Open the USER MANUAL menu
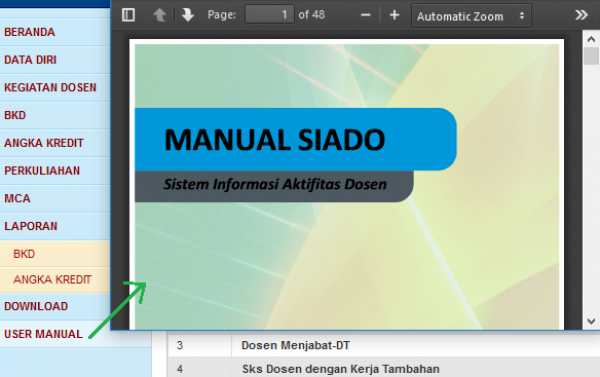This screenshot has height=377, width=600. click(x=43, y=334)
